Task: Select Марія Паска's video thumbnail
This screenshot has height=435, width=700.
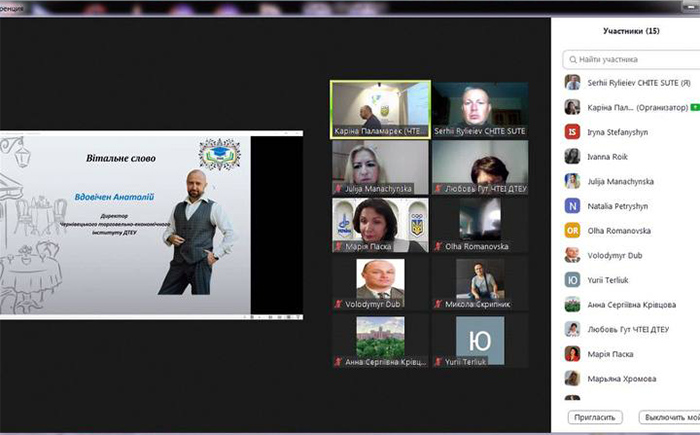Action: pyautogui.click(x=380, y=225)
